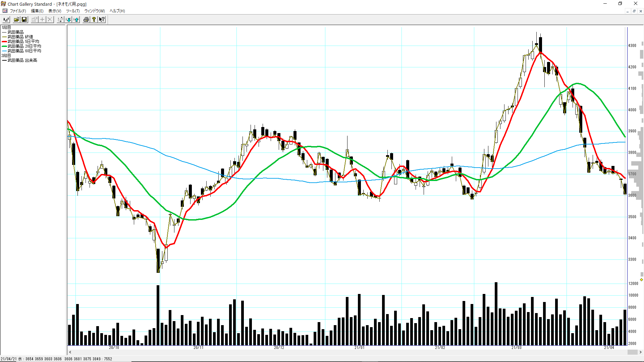Open the 表示(V) menu
644x362 pixels.
(55, 11)
